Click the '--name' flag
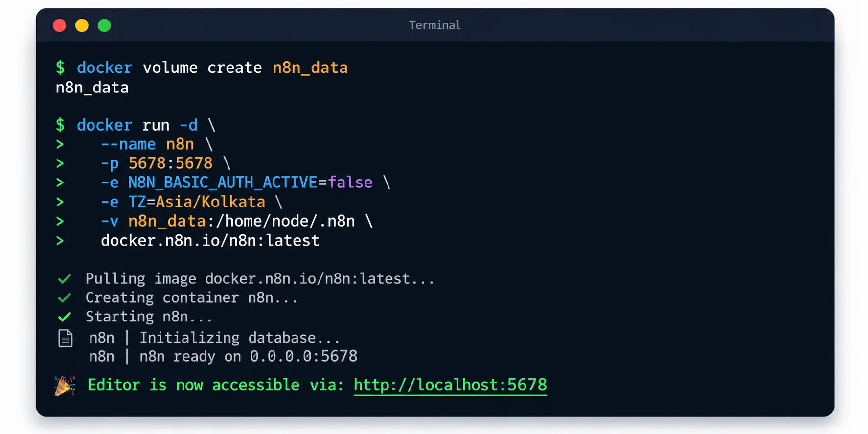The height and width of the screenshot is (434, 868). point(128,144)
